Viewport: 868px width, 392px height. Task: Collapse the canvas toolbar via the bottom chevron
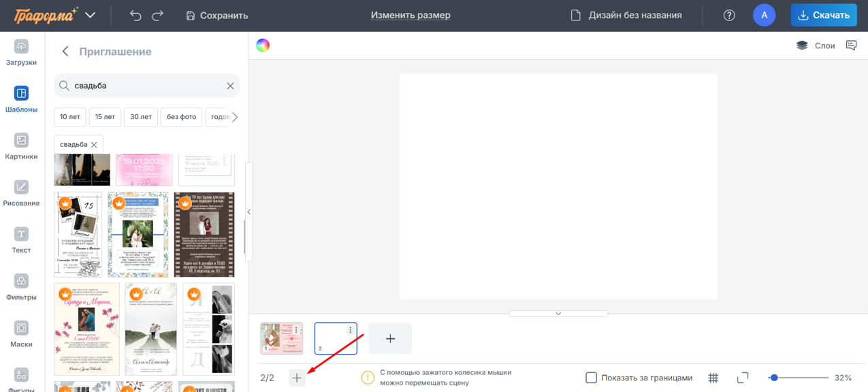pos(558,313)
